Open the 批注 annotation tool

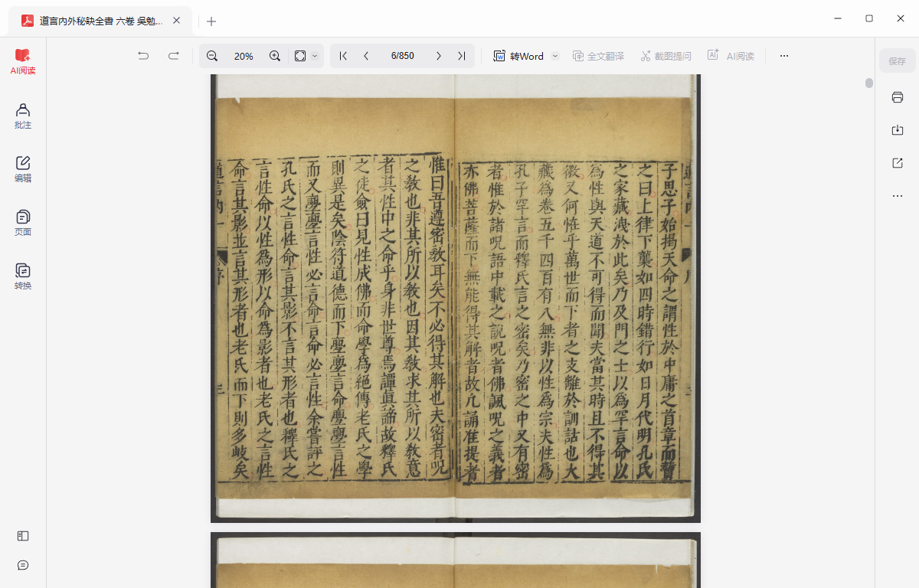click(x=23, y=116)
